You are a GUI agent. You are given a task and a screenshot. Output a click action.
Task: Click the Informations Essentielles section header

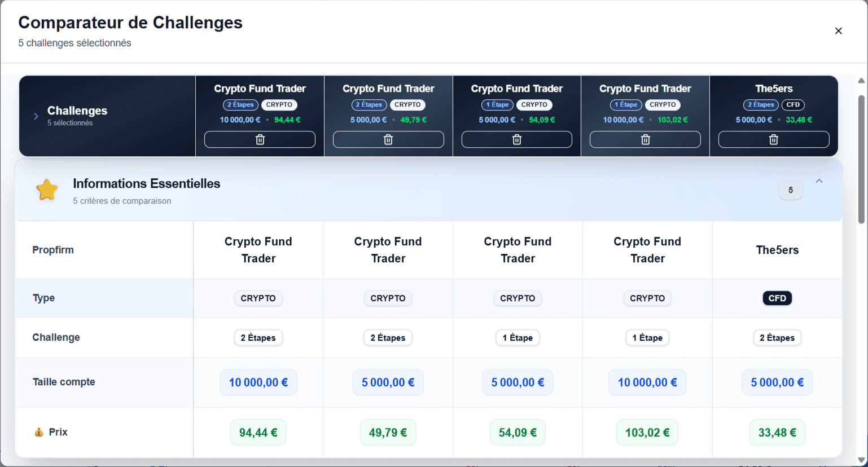click(x=146, y=184)
